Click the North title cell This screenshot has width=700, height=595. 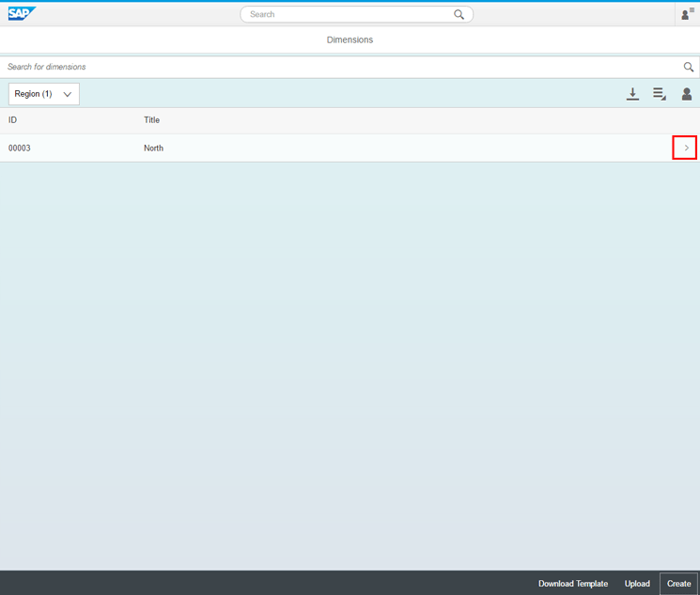coord(153,149)
